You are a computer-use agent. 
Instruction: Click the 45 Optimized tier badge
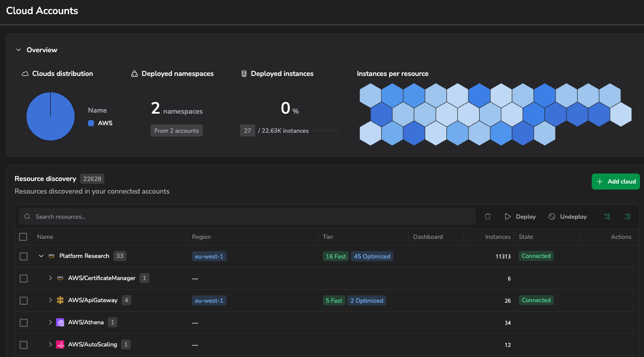click(x=372, y=256)
